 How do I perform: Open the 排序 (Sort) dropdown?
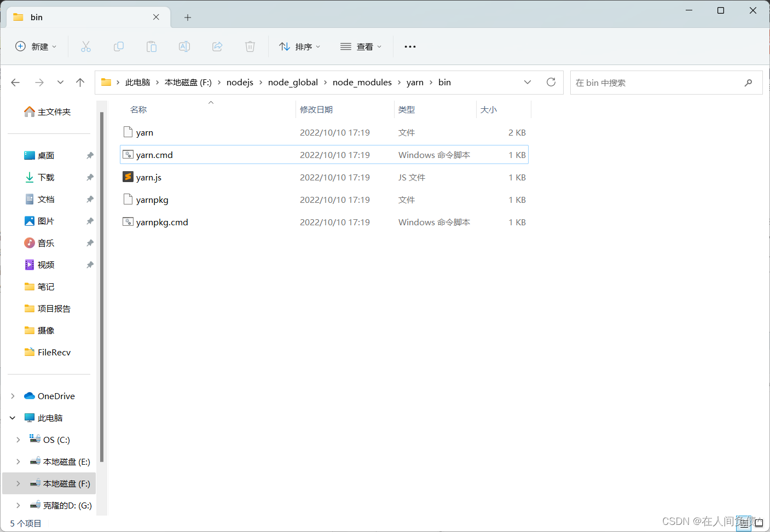coord(300,46)
